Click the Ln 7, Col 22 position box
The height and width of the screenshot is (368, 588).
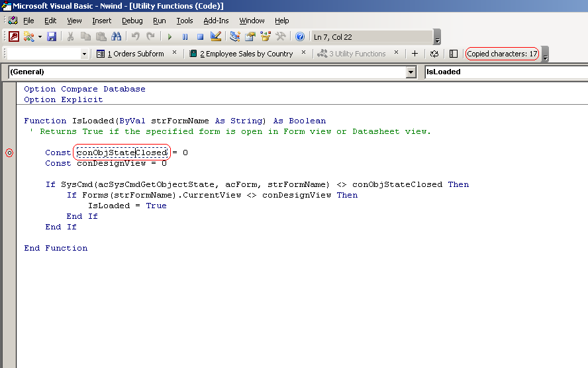372,37
